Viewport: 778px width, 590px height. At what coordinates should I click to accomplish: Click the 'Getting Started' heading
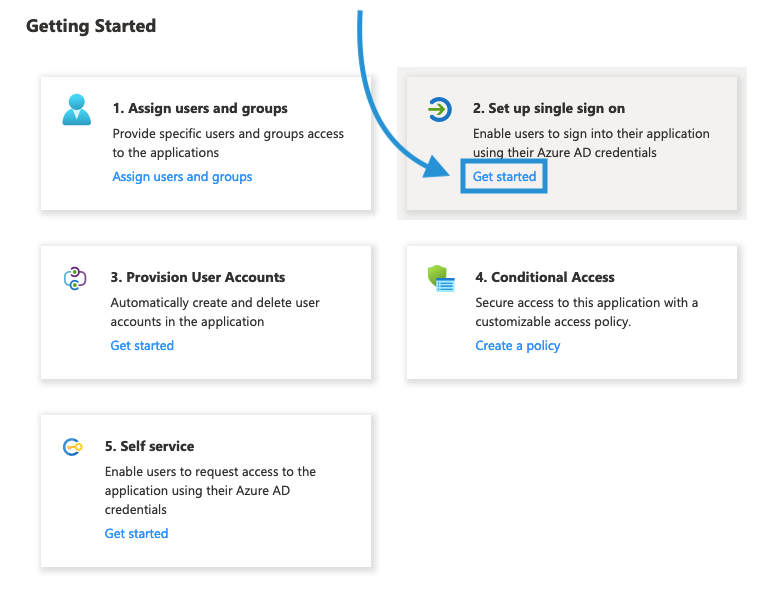(x=91, y=26)
